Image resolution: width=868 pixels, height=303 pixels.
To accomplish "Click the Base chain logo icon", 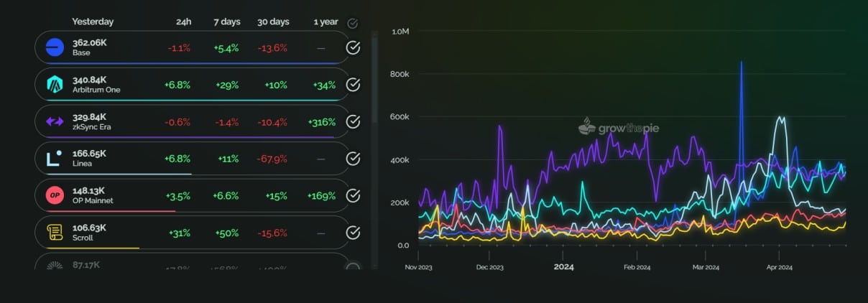I will click(x=55, y=47).
